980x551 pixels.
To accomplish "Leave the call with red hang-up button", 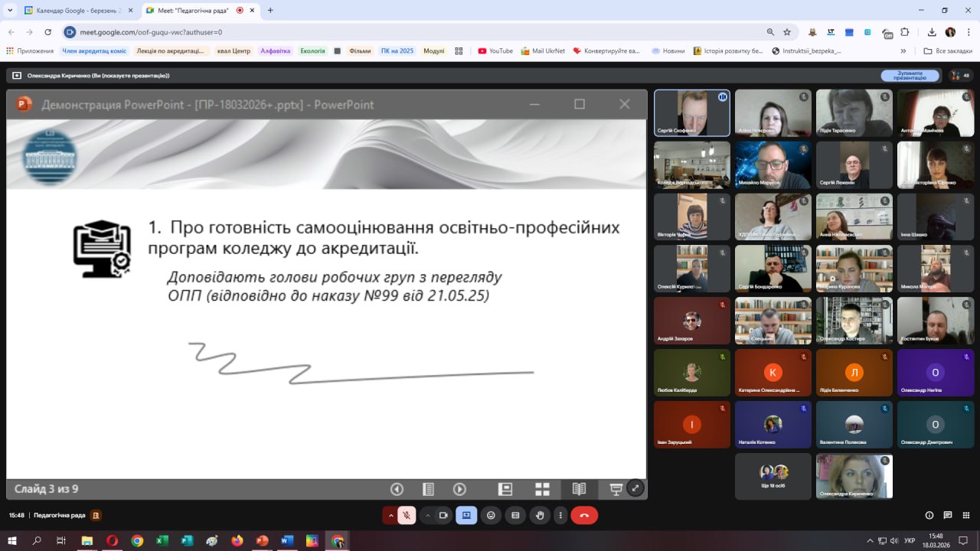I will (584, 515).
